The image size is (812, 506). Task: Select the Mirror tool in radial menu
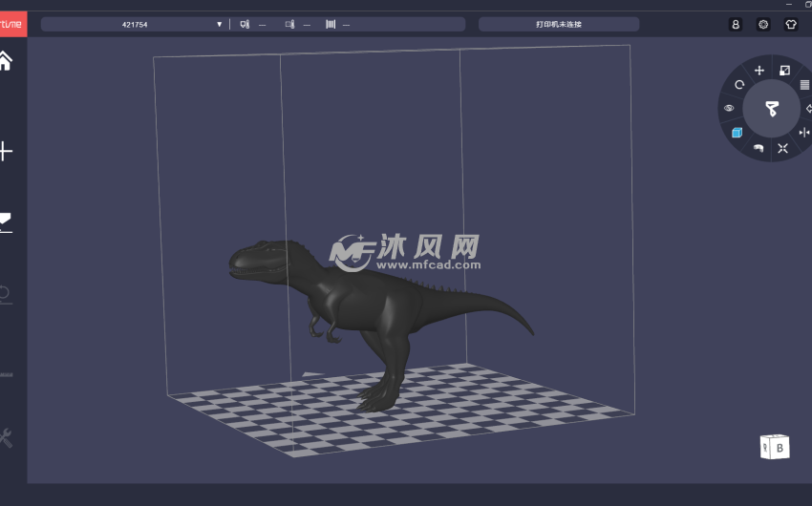804,133
